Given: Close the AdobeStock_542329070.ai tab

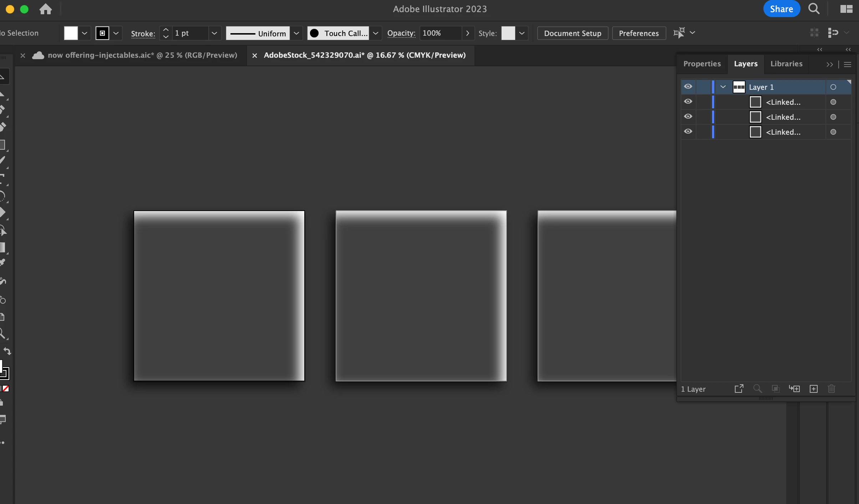Looking at the screenshot, I should coord(254,55).
